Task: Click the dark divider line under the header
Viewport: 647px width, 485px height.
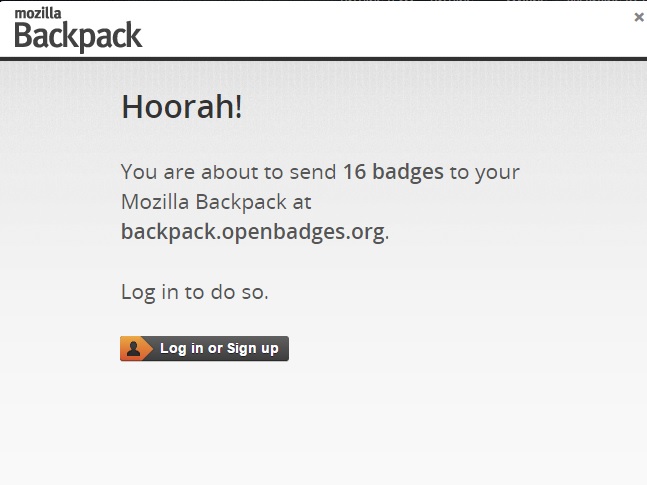Action: click(x=324, y=59)
